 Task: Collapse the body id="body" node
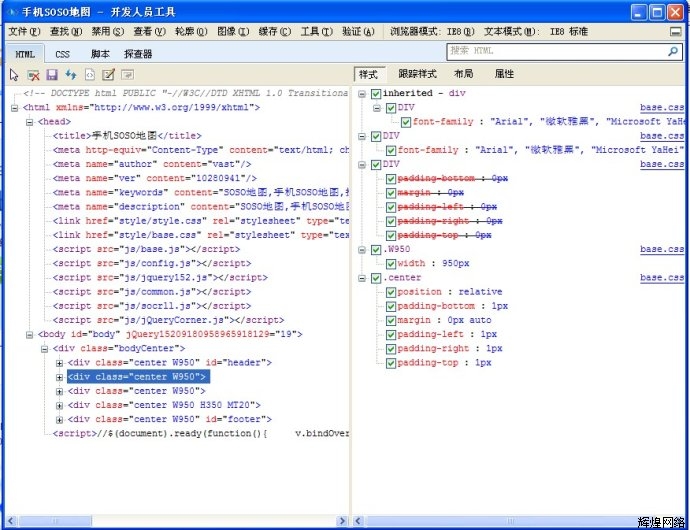coord(29,335)
